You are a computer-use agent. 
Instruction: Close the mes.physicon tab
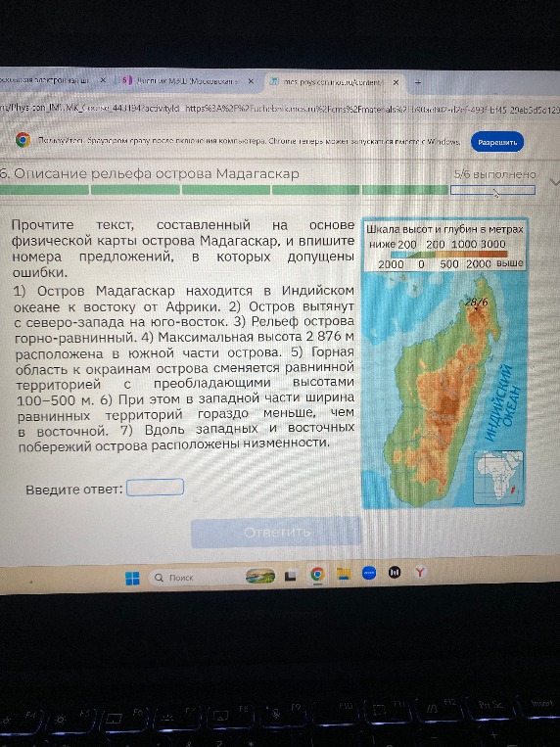click(396, 82)
